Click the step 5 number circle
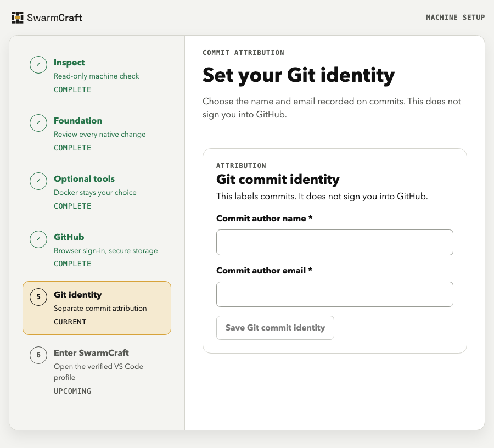 tap(38, 297)
